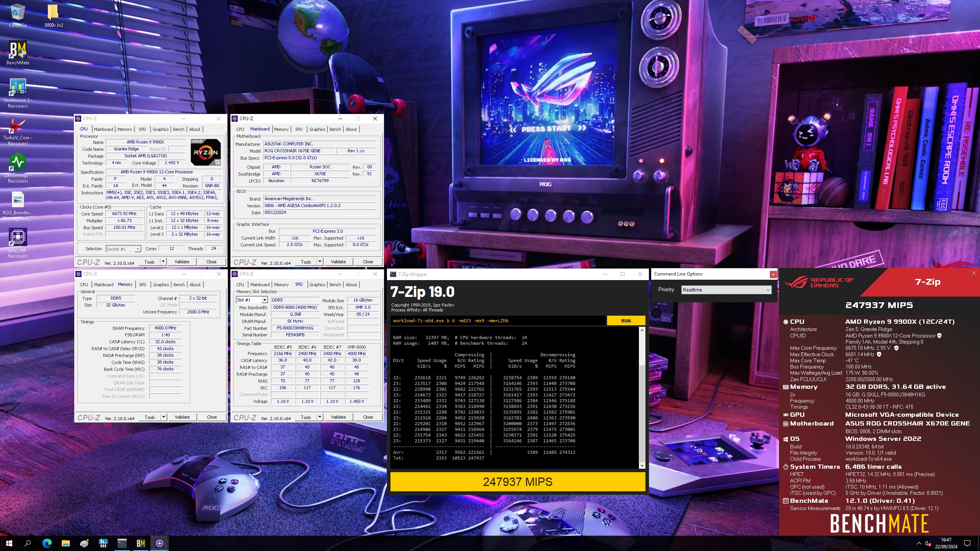980x551 pixels.
Task: Select the ZenTimings desktop shortcut
Action: [x=18, y=168]
